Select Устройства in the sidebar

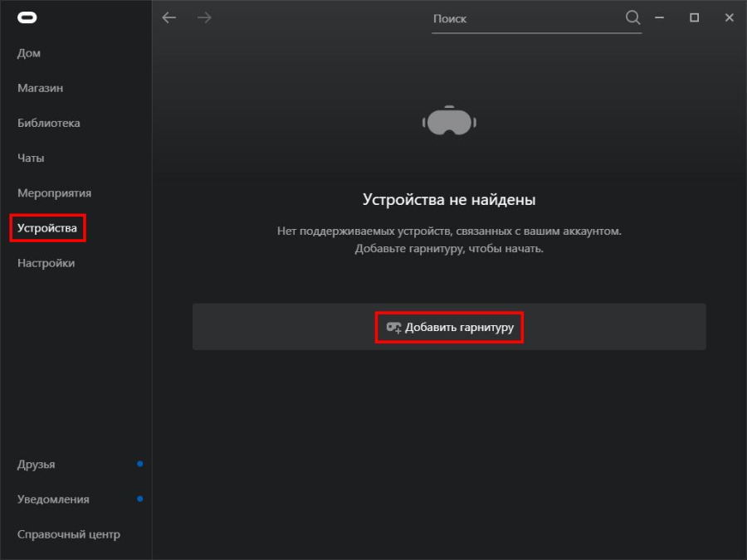pos(47,228)
